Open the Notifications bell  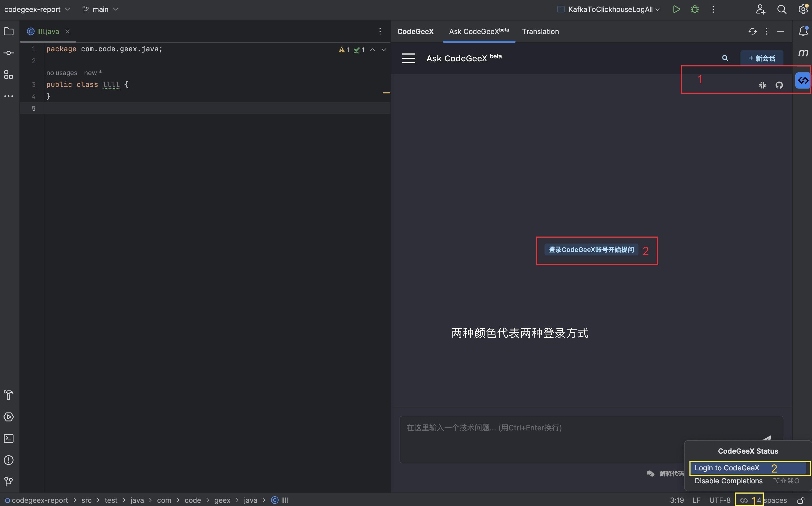(803, 31)
